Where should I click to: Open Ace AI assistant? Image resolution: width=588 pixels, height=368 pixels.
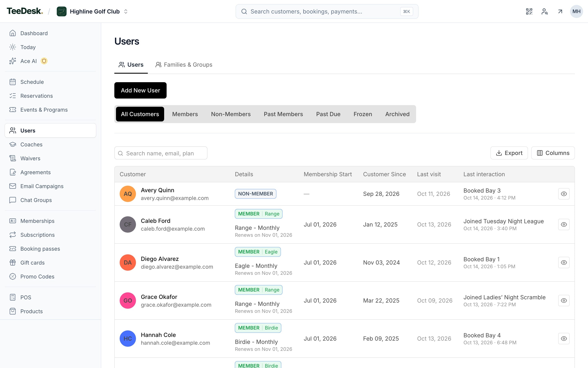click(x=50, y=61)
